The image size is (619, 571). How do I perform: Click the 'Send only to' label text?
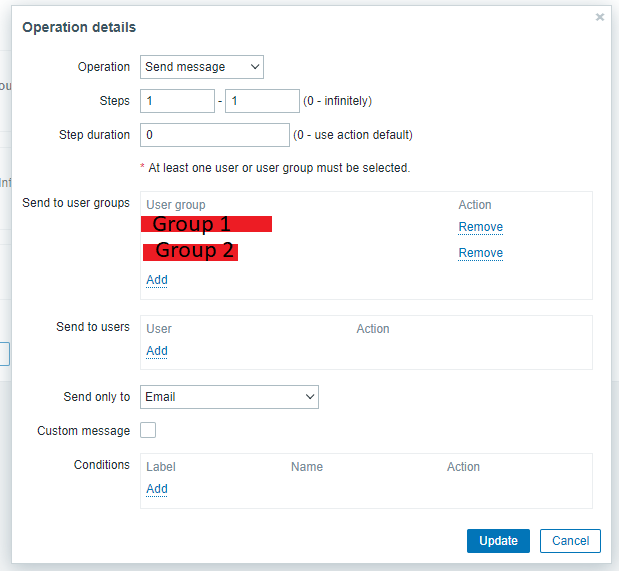tap(97, 397)
